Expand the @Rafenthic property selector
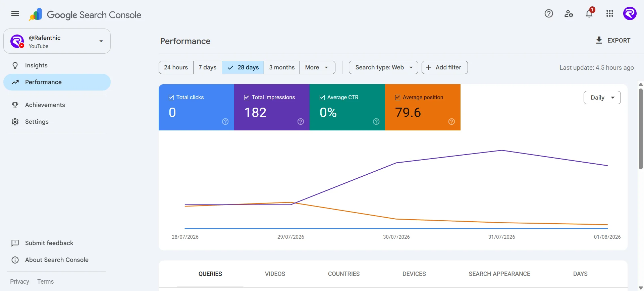The width and height of the screenshot is (644, 291). pyautogui.click(x=57, y=41)
